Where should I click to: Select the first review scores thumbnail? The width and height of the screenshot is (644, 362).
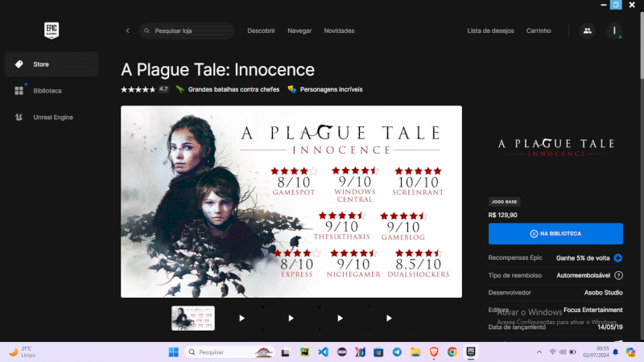(x=193, y=318)
